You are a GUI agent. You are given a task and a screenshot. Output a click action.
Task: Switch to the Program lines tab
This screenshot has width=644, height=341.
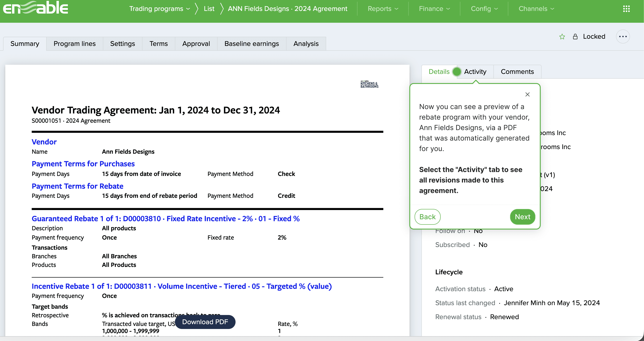pyautogui.click(x=74, y=44)
